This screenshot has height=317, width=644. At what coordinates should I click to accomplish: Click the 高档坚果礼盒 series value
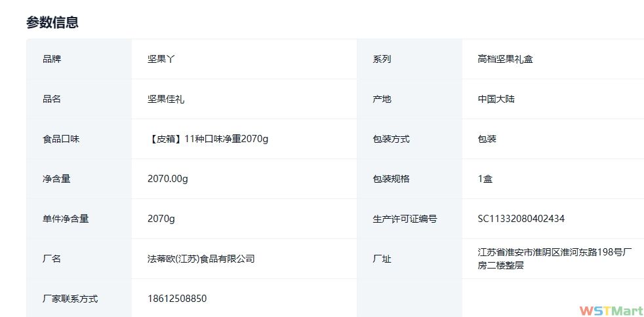(x=505, y=59)
